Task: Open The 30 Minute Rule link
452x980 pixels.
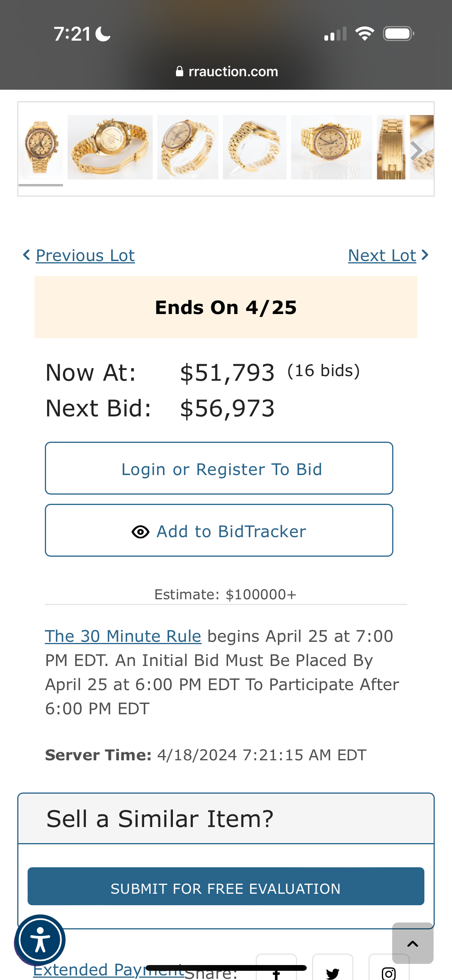Action: click(x=123, y=636)
